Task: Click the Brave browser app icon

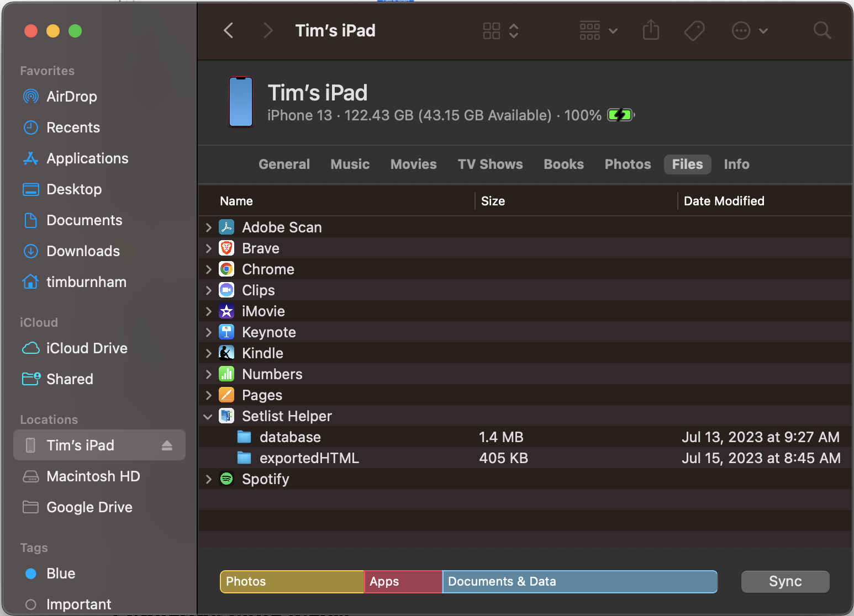Action: tap(226, 248)
